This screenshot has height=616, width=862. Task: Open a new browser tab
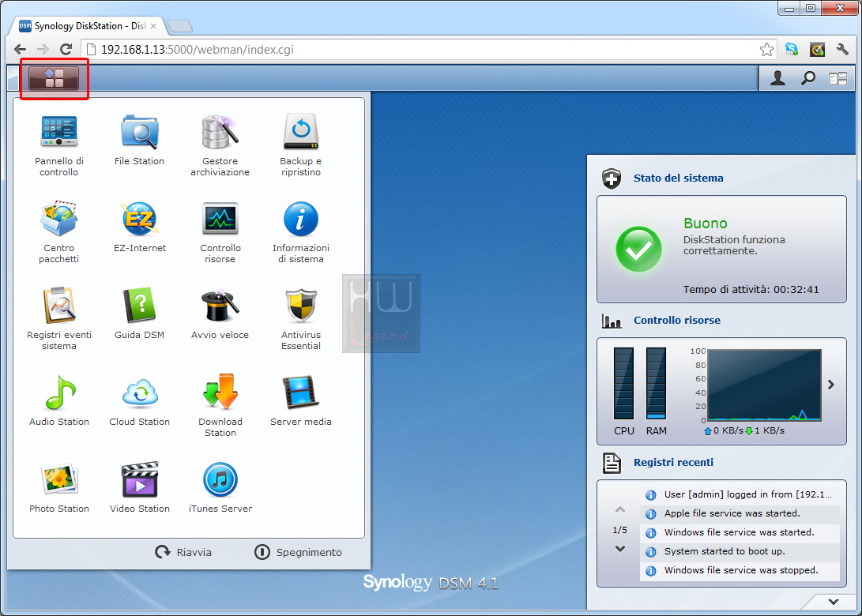[180, 26]
